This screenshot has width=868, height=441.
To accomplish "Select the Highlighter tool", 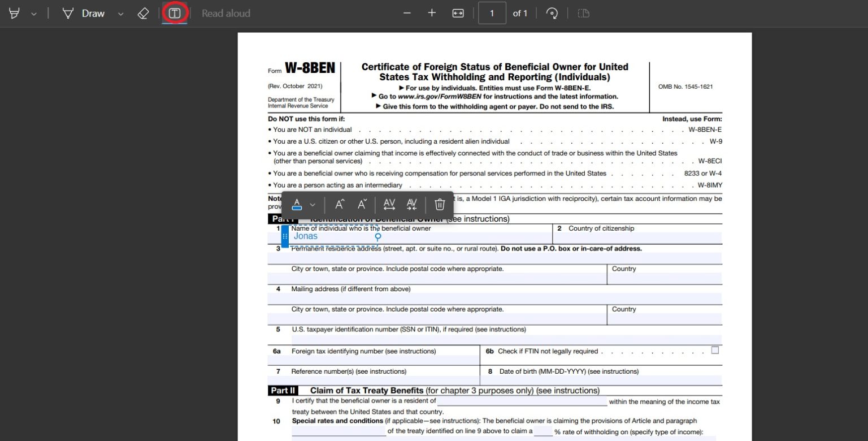I will point(14,13).
